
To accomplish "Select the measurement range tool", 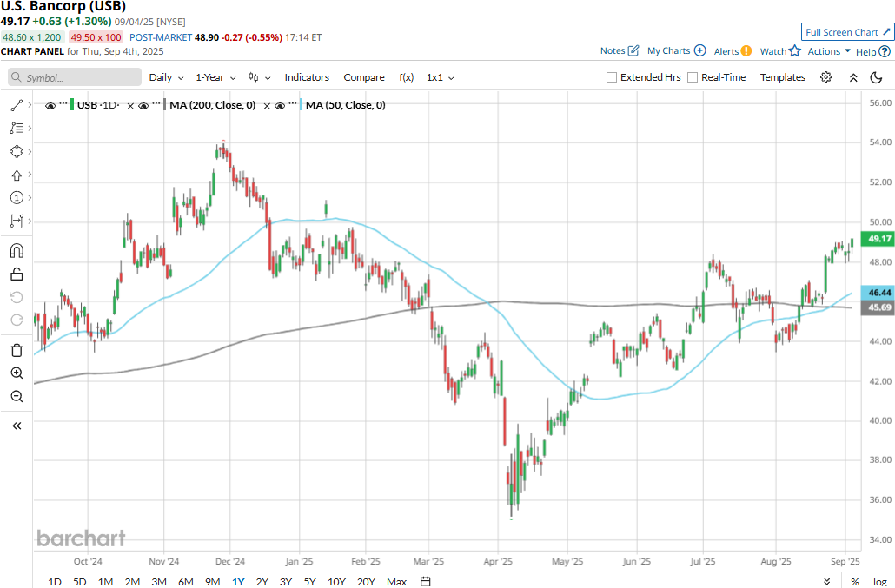I will coord(17,221).
